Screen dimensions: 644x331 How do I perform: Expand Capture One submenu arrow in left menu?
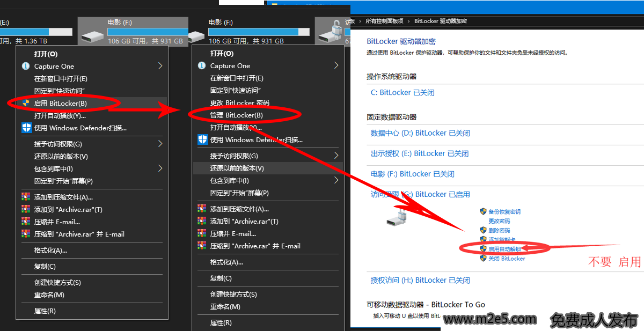(x=160, y=66)
